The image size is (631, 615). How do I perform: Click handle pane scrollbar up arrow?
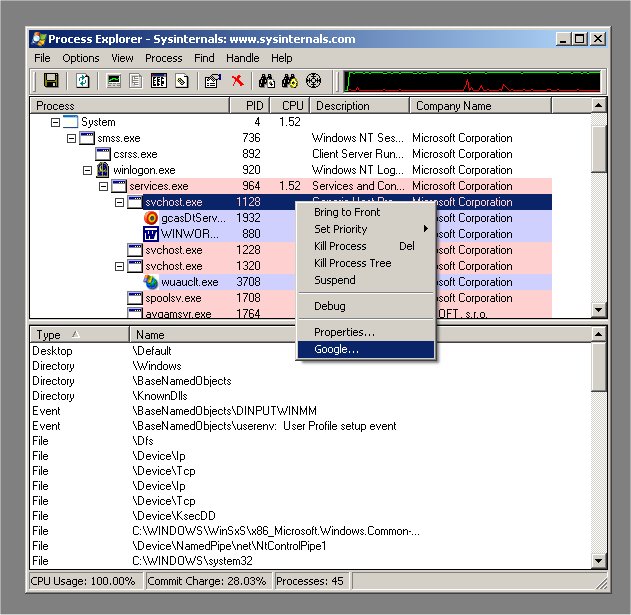point(598,334)
